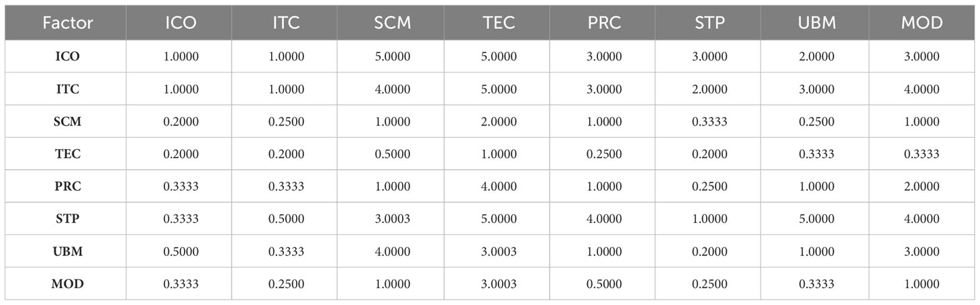
Task: Select the UBM column header
Action: pyautogui.click(x=816, y=23)
